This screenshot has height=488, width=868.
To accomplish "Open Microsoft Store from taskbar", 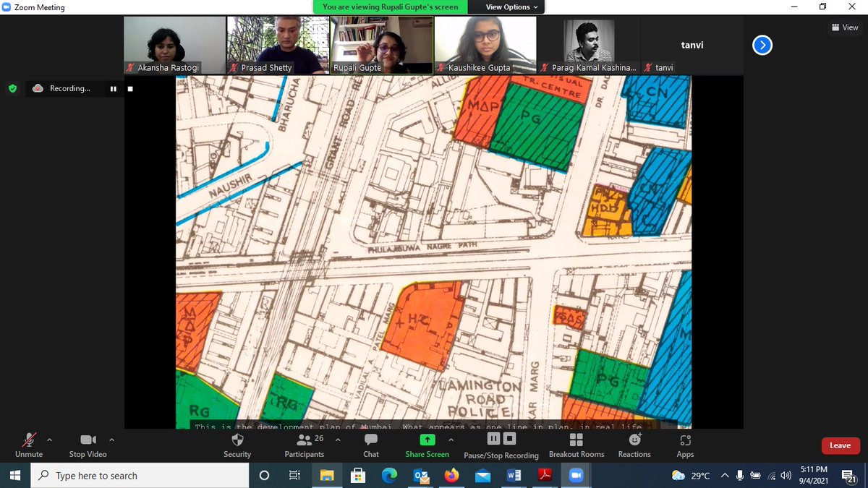I will point(357,476).
